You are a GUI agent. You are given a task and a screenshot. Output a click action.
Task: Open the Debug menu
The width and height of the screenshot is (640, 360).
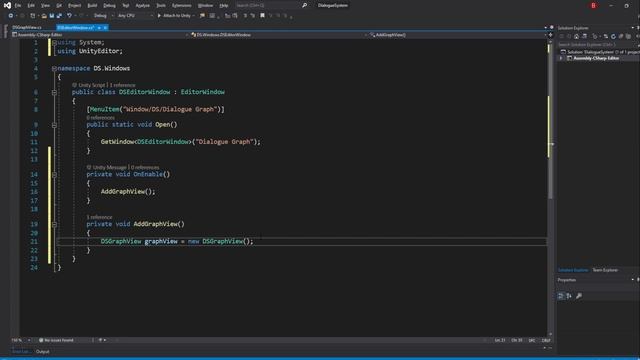click(109, 6)
